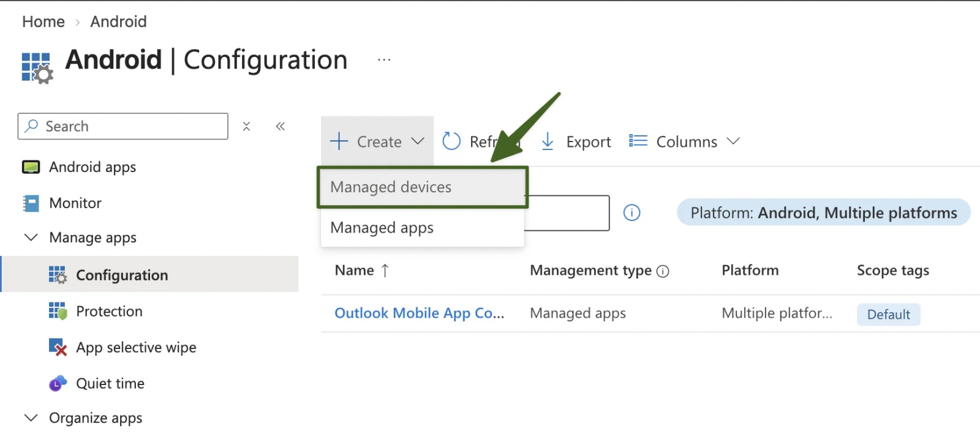Click the Multiple platfor... cell

777,313
